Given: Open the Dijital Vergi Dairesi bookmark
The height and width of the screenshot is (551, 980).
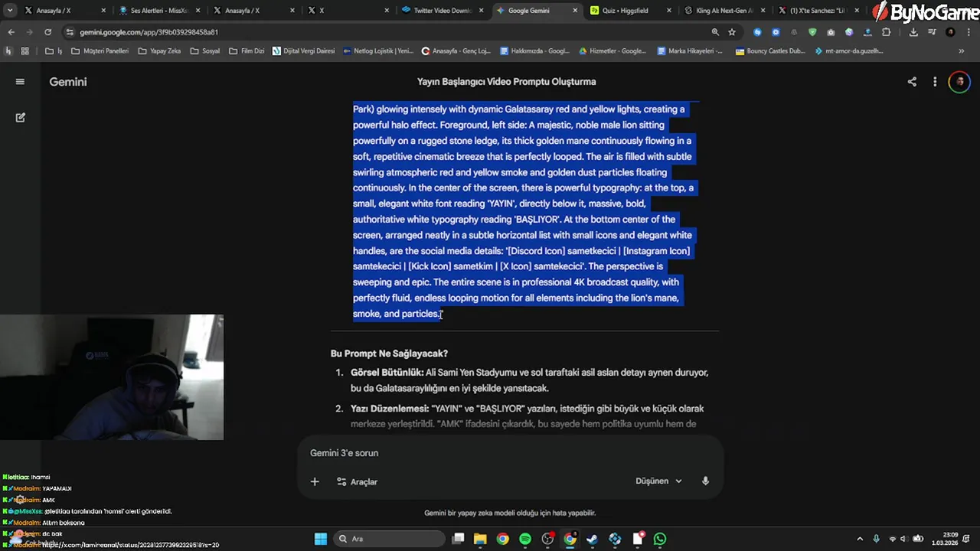Looking at the screenshot, I should [303, 51].
